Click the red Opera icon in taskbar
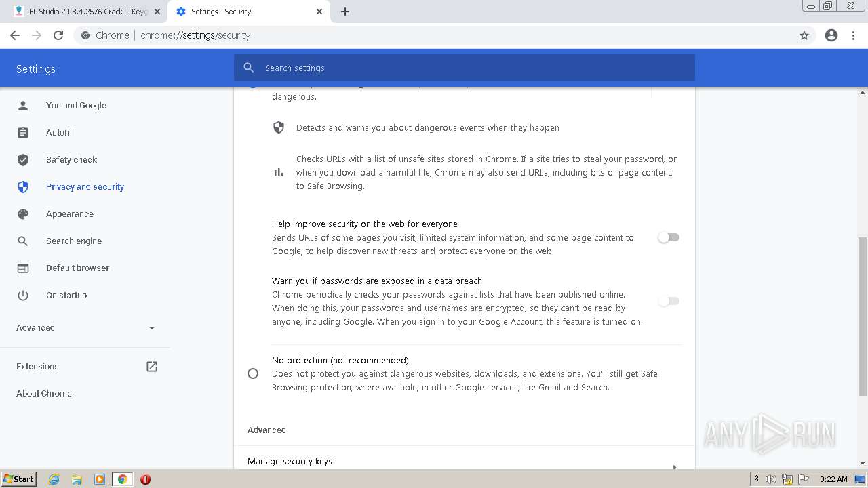The height and width of the screenshot is (488, 868). pyautogui.click(x=145, y=479)
